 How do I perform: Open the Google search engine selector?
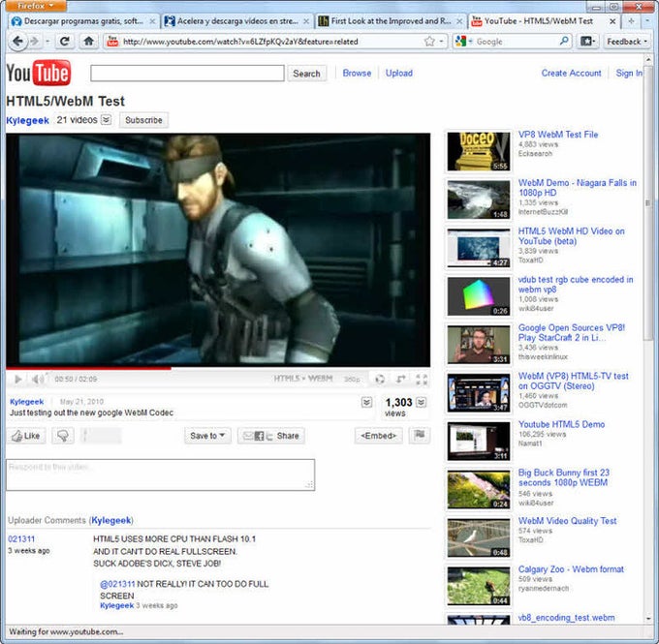pos(464,42)
